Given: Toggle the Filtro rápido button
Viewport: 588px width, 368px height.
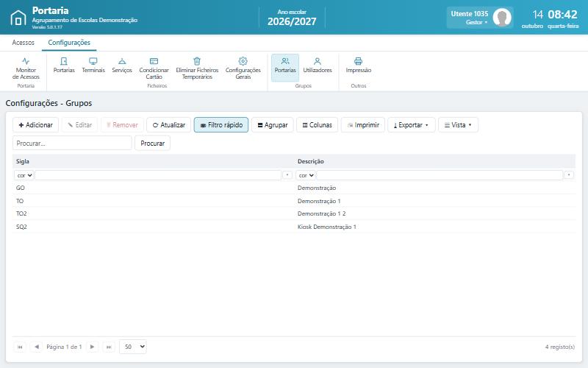Looking at the screenshot, I should 221,124.
